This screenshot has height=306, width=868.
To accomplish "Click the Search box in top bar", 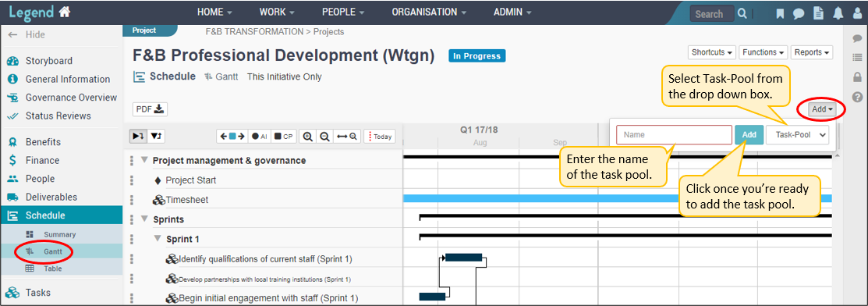I will click(712, 14).
